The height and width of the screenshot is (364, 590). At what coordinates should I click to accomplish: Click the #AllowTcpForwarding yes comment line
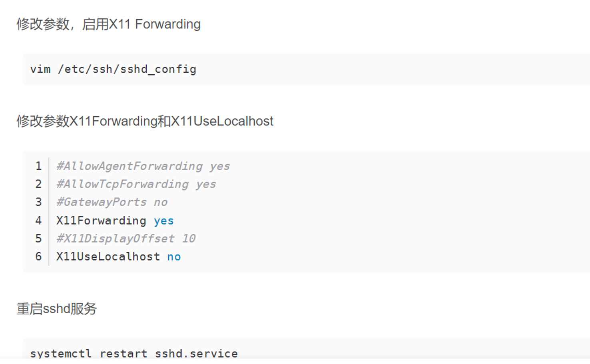coord(136,184)
